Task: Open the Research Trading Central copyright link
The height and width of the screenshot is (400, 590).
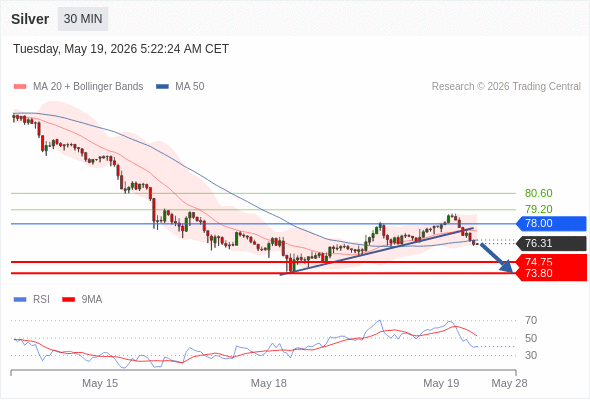Action: (x=506, y=87)
